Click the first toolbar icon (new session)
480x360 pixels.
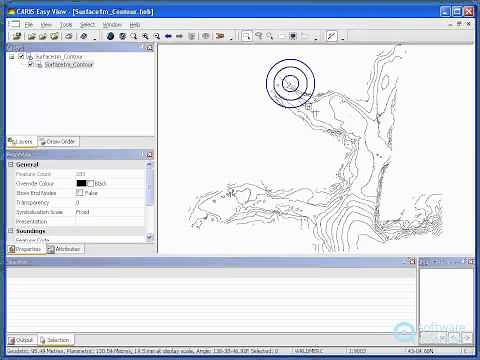[17, 36]
